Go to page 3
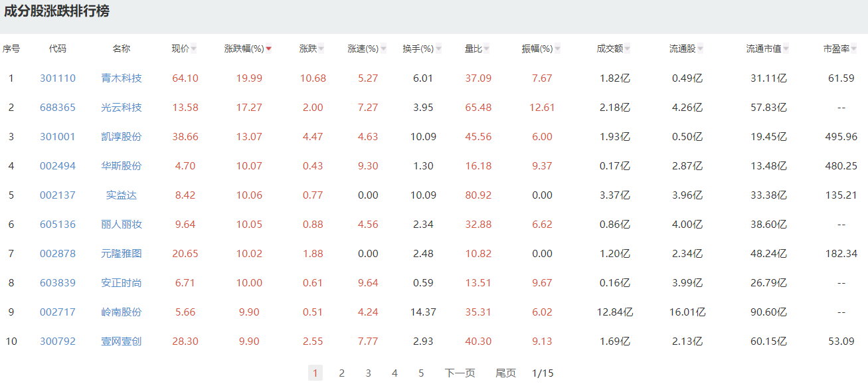Viewport: 868px width, 388px height. (369, 373)
